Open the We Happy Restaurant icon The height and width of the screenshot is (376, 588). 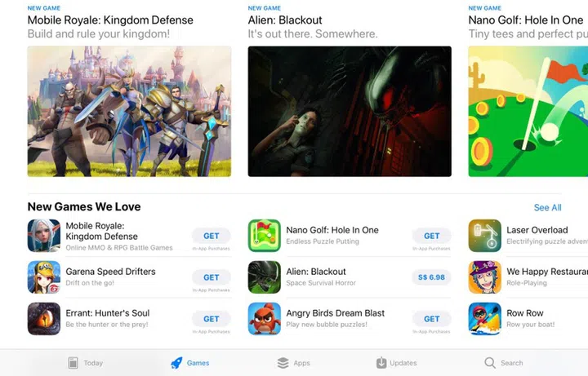485,277
